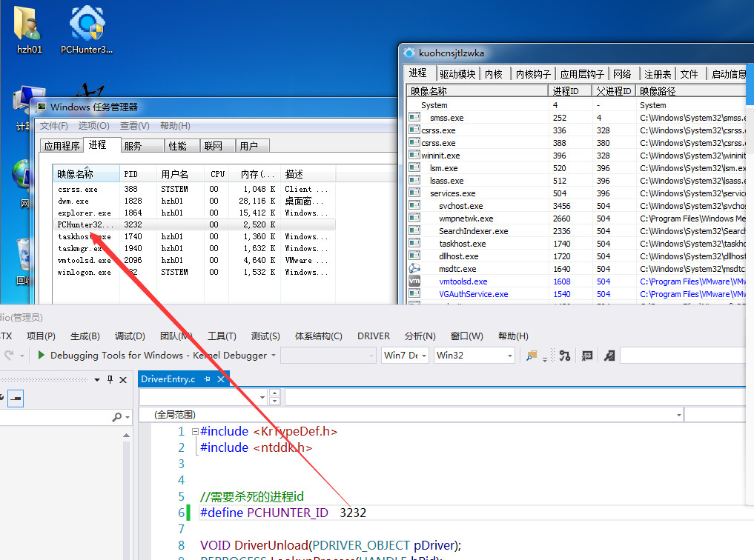Sort Task Manager by 映像名称 column header

pyautogui.click(x=87, y=174)
